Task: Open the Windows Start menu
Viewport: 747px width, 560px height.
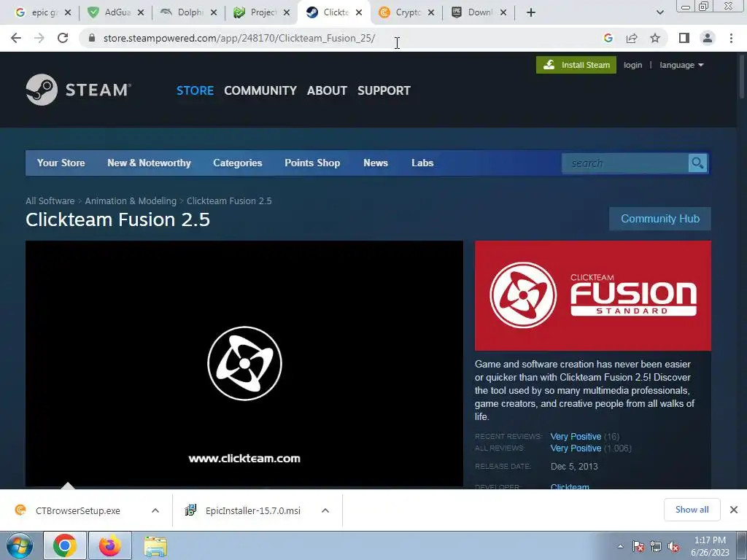Action: click(19, 545)
